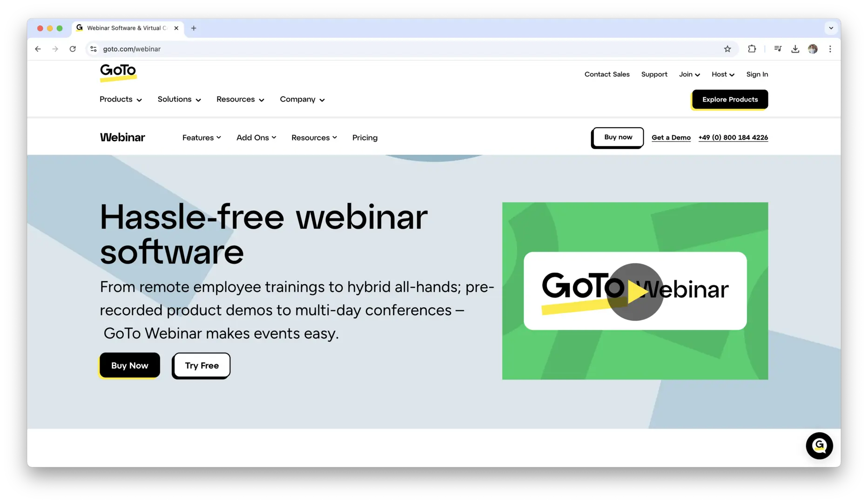The width and height of the screenshot is (868, 503).
Task: Go back using the browser back arrow
Action: point(38,49)
